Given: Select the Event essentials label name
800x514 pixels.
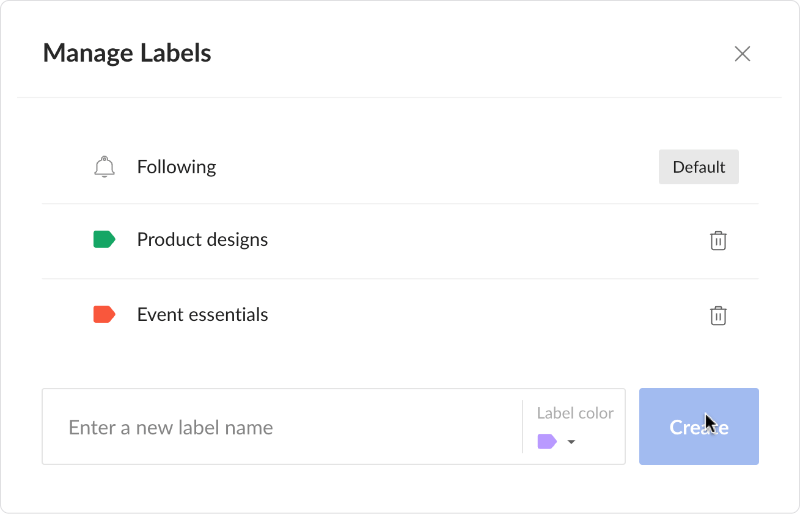Looking at the screenshot, I should (202, 315).
